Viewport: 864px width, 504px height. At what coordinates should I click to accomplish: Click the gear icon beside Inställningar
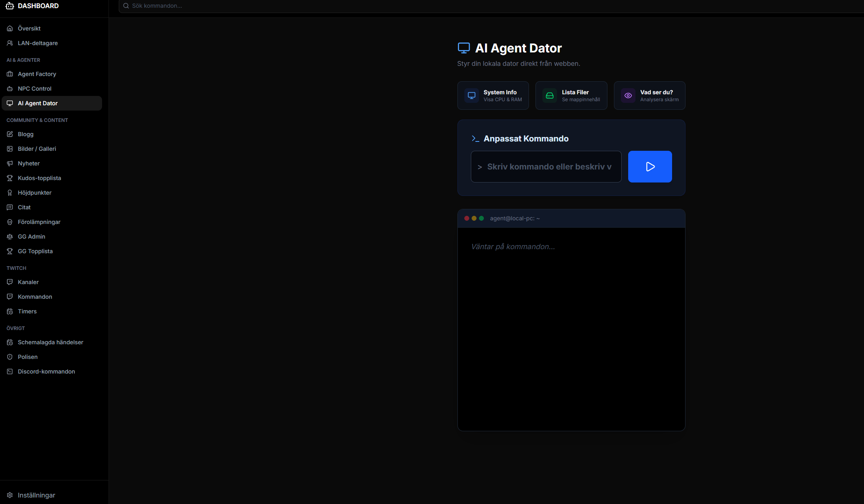pyautogui.click(x=10, y=495)
